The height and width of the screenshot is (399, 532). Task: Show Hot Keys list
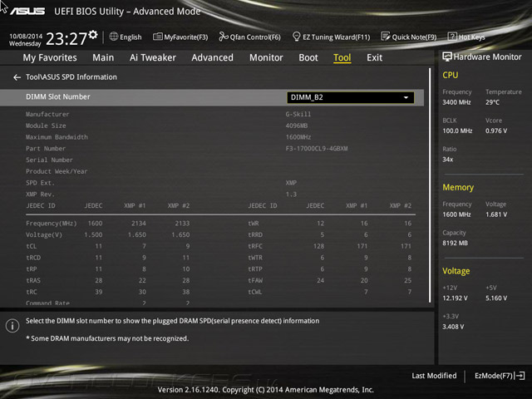tap(466, 37)
